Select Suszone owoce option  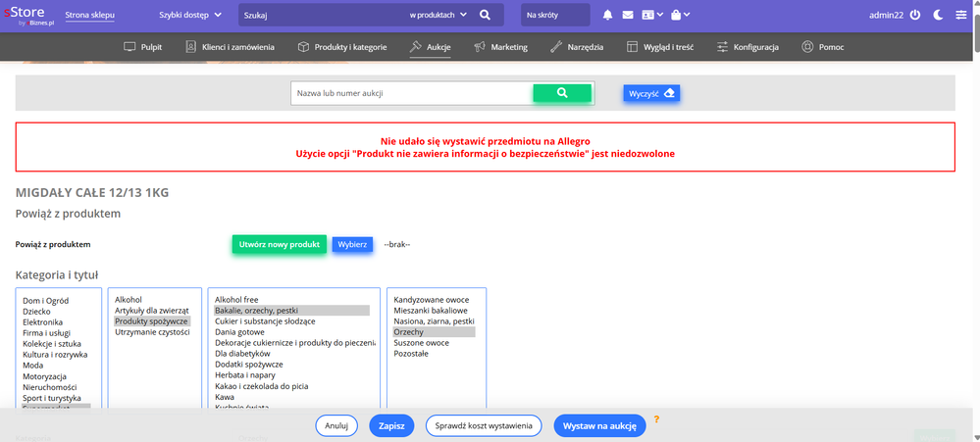421,343
